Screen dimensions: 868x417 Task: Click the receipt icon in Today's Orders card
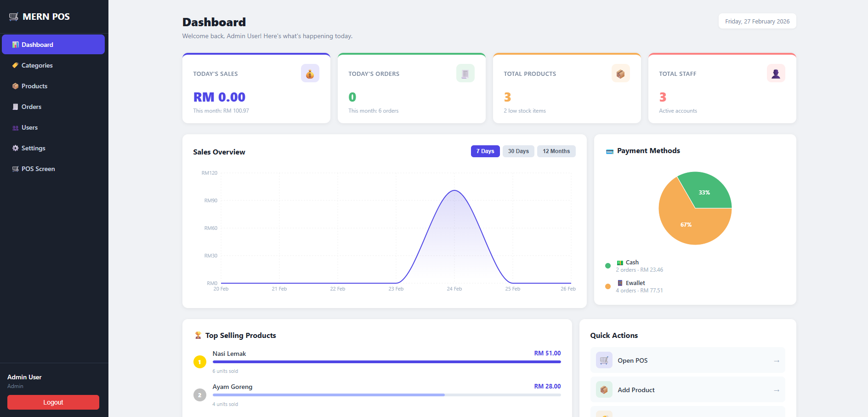point(465,74)
